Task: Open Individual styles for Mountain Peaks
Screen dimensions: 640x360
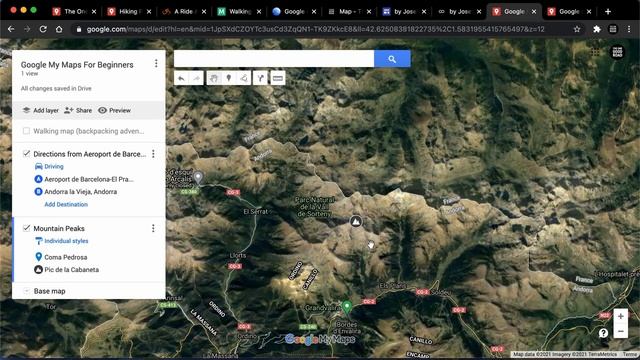Action: pos(66,241)
